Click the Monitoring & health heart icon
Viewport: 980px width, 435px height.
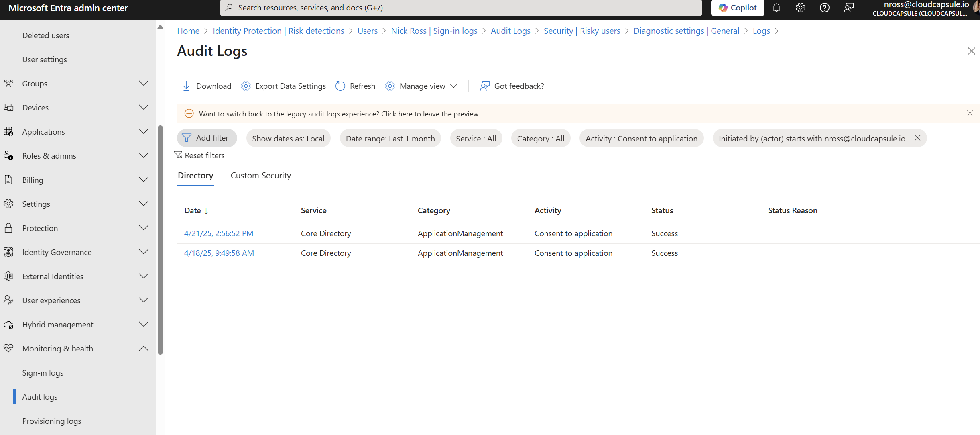coord(8,349)
